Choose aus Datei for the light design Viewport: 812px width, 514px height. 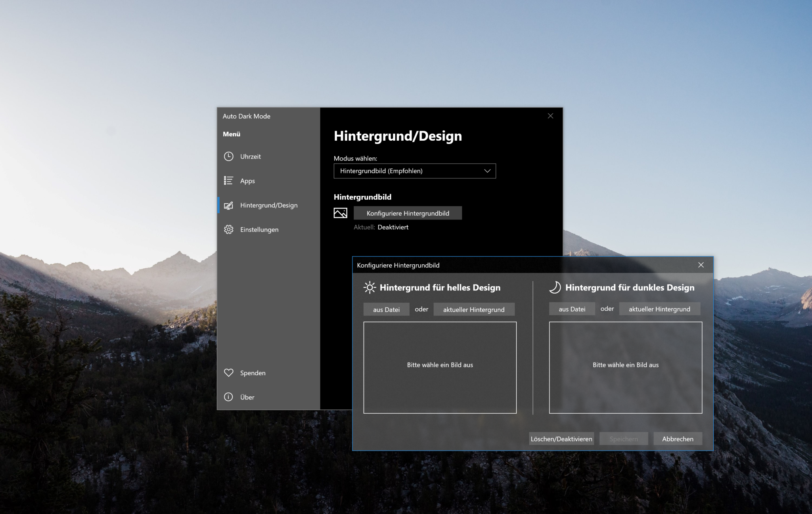386,309
